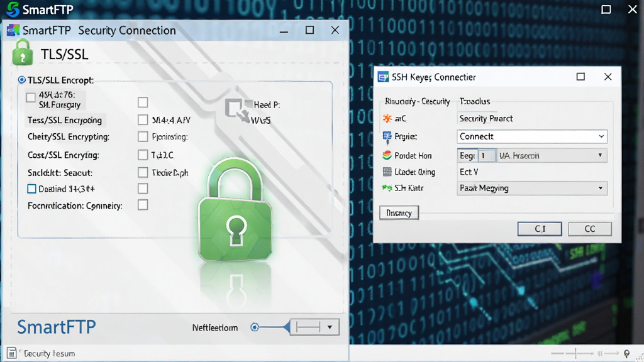Toggle the ASH checkbox at top left

pos(31,97)
